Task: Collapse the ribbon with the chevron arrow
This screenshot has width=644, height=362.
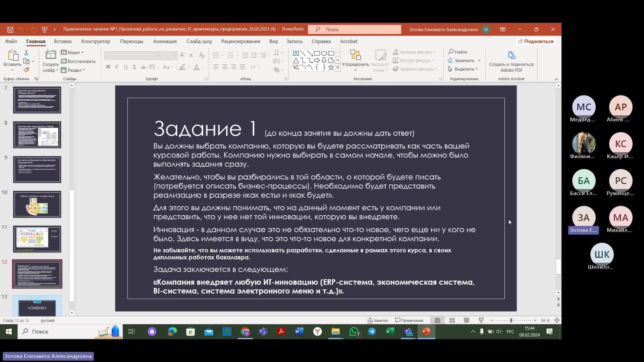Action: click(x=556, y=79)
